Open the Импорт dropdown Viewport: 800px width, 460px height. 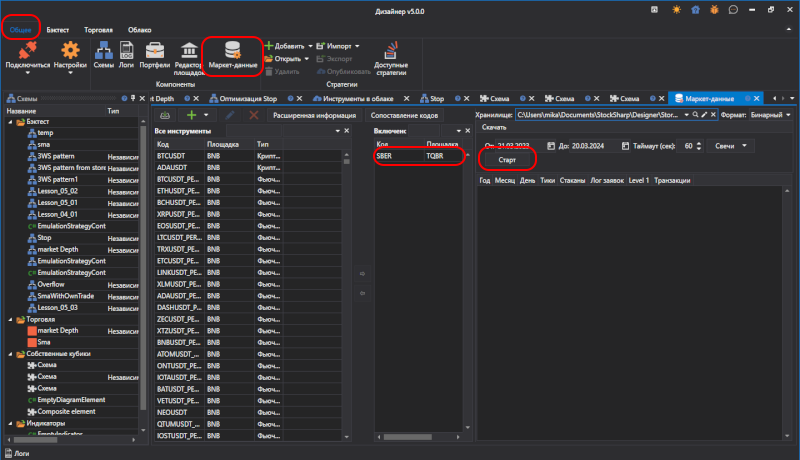357,46
